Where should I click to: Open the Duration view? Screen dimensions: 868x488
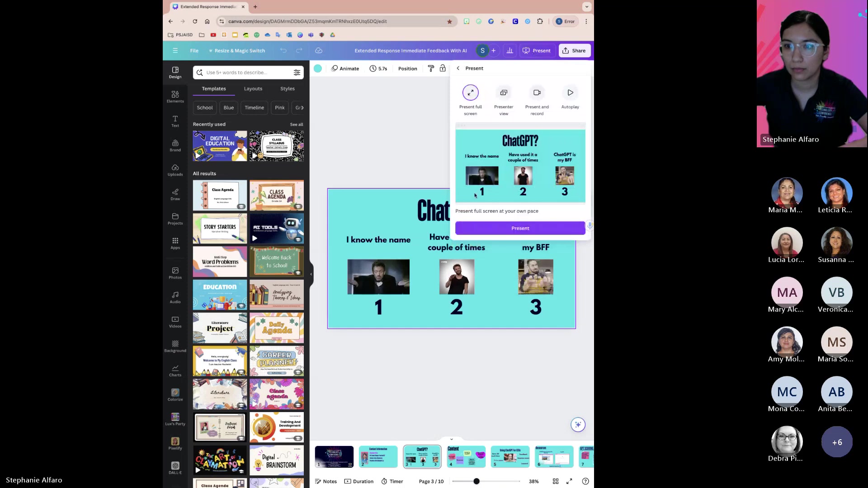pos(359,481)
